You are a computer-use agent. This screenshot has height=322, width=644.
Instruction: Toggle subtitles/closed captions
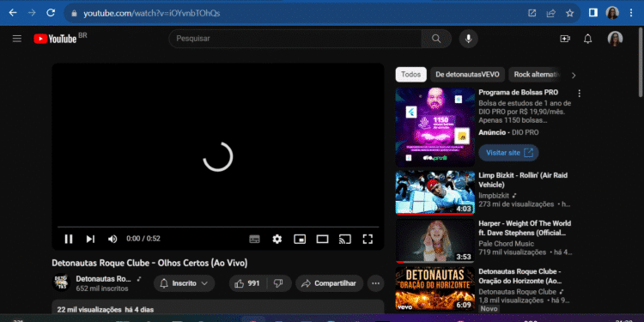[x=255, y=239]
